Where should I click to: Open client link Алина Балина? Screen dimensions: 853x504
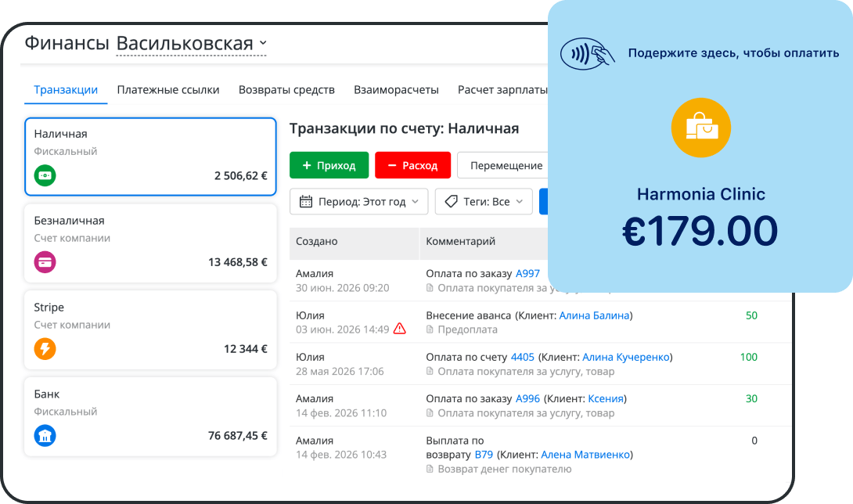point(594,315)
